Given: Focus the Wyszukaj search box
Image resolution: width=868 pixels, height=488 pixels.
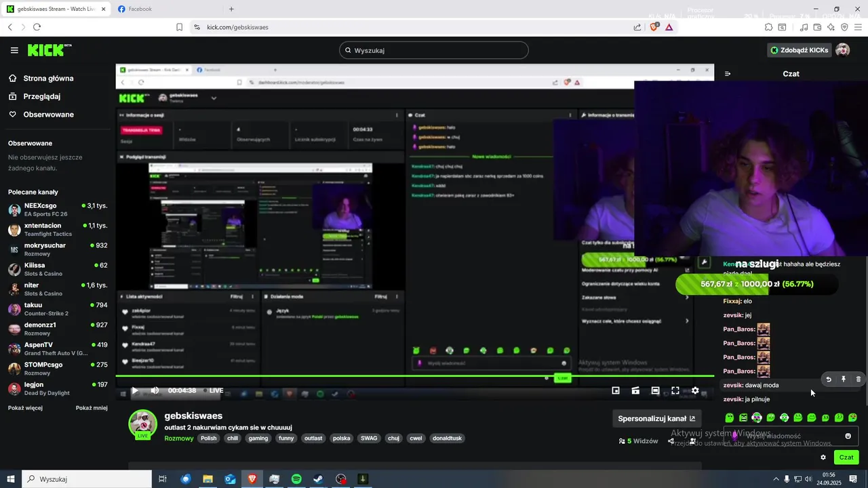Looking at the screenshot, I should point(434,50).
